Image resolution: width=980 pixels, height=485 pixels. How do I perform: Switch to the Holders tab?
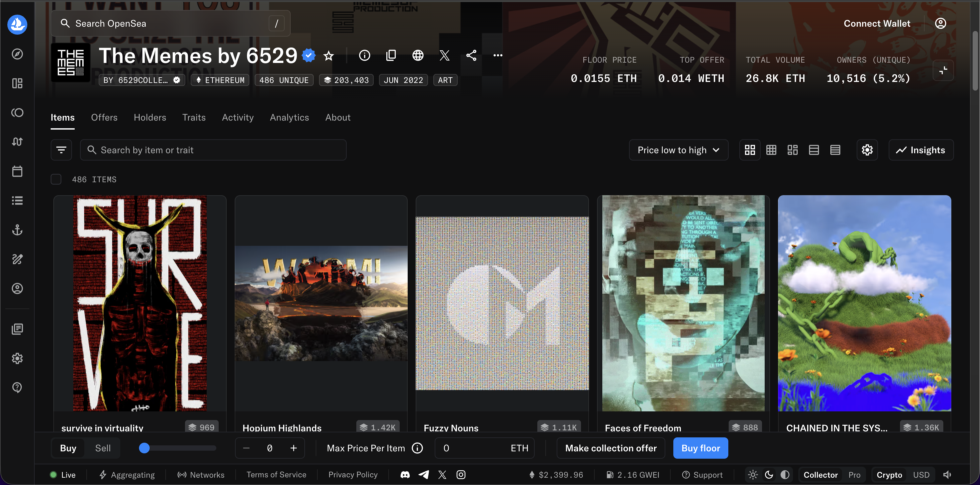click(150, 118)
